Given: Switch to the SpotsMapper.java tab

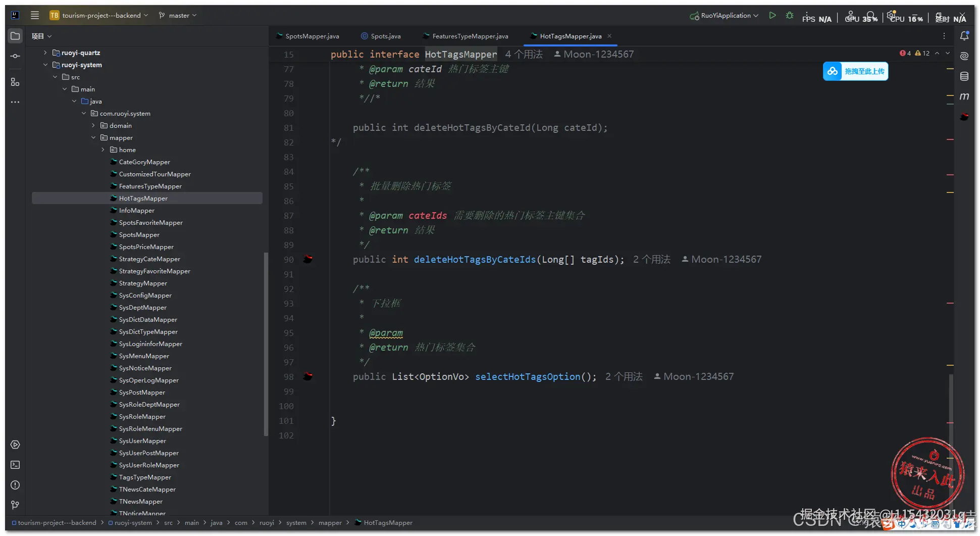Looking at the screenshot, I should click(307, 36).
